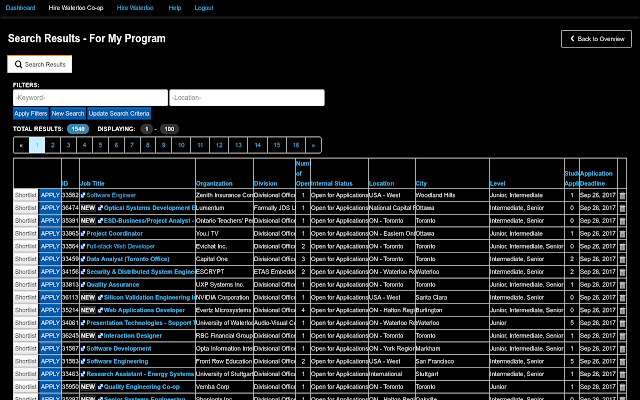Click the trash icon in the Interaction Designer row
The width and height of the screenshot is (640, 400).
tap(622, 336)
